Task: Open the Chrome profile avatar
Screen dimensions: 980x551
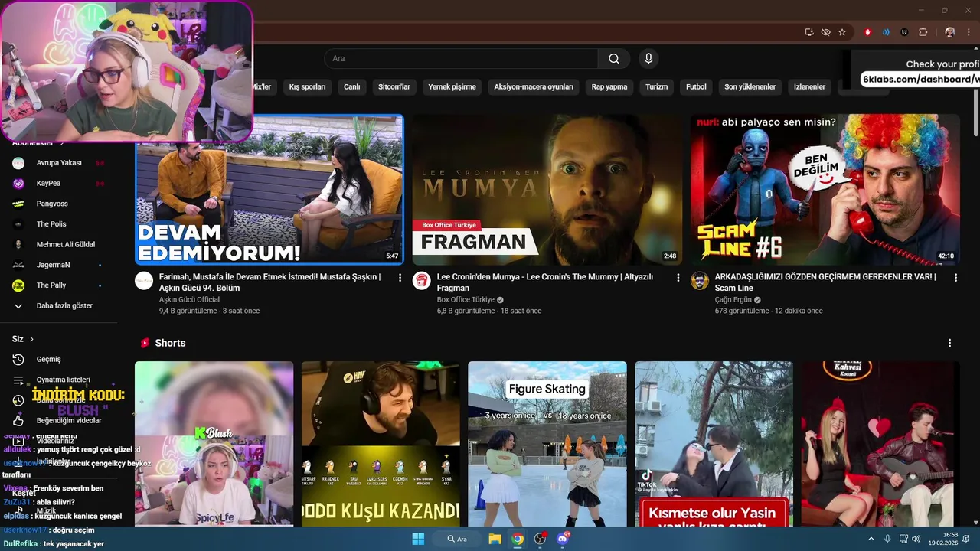Action: 950,32
